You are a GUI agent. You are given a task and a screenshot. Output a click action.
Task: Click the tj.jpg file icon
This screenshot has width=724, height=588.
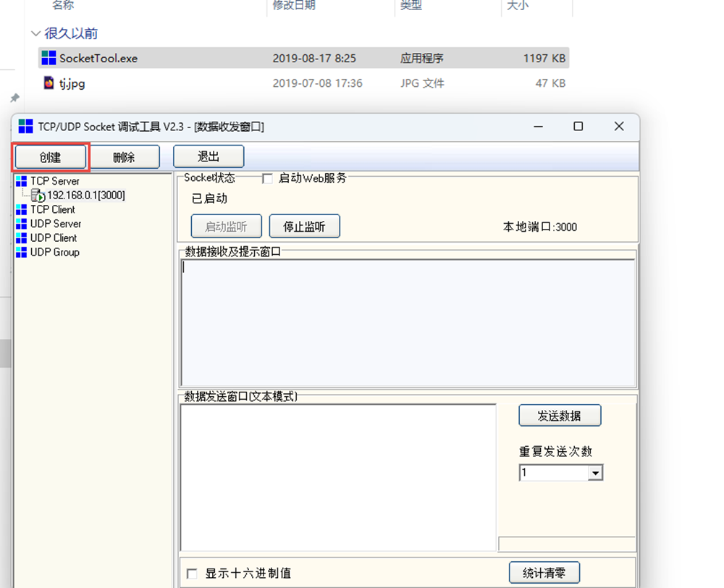coord(49,83)
